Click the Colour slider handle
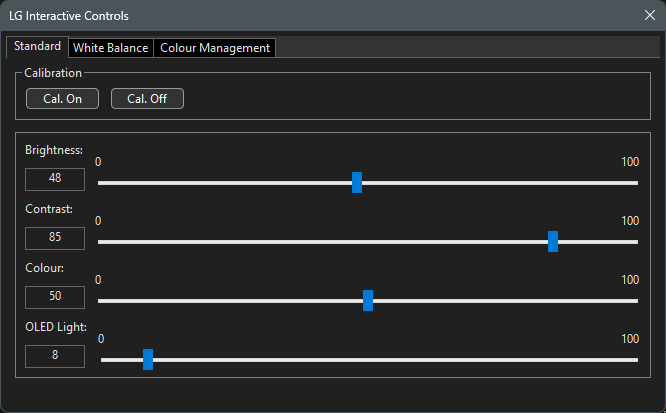 368,300
